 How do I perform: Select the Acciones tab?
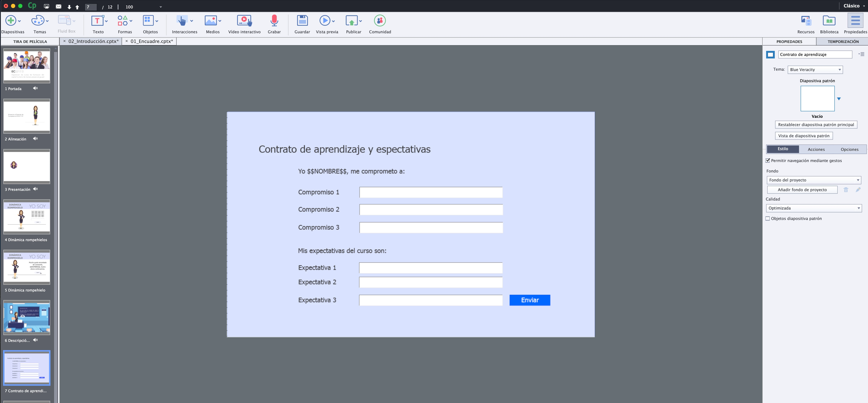point(816,149)
